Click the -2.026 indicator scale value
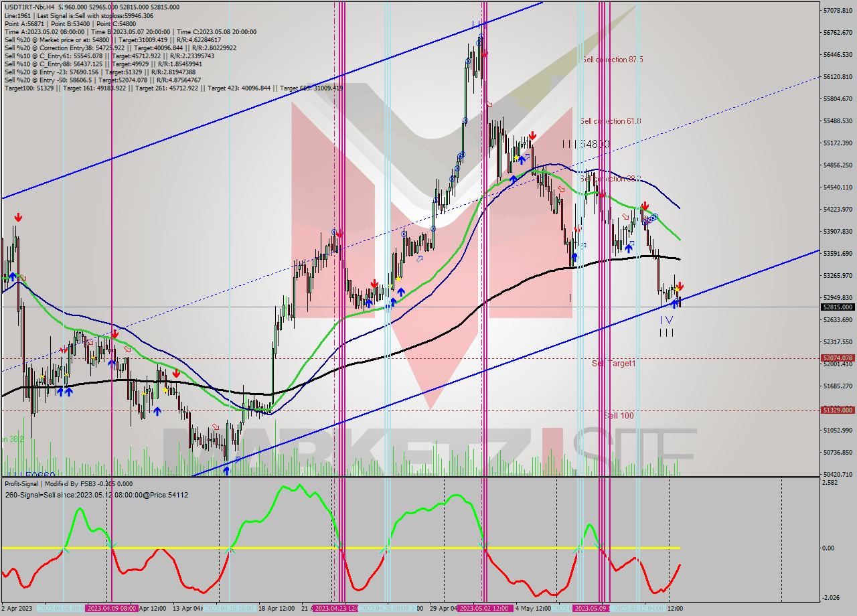The image size is (857, 616). tap(830, 599)
